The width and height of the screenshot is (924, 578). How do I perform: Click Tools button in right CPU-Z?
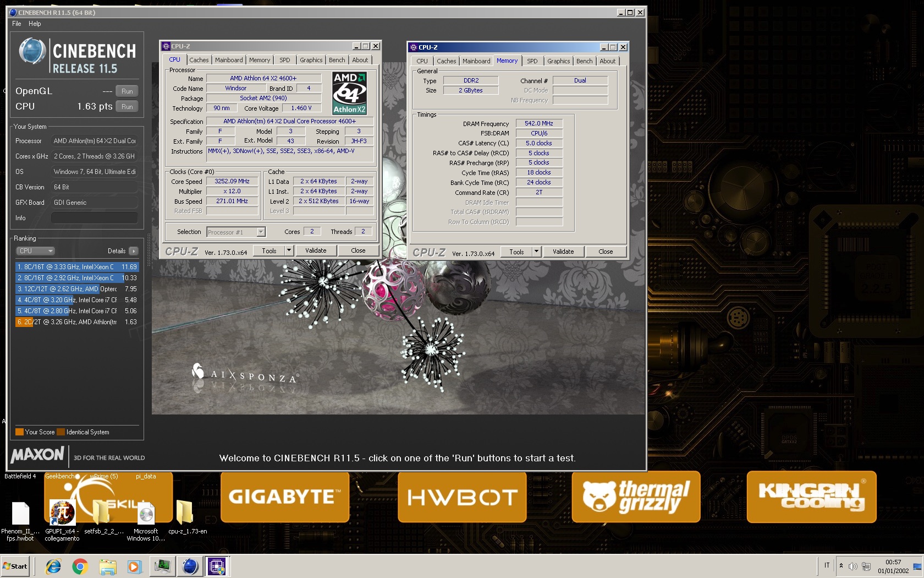pos(516,252)
